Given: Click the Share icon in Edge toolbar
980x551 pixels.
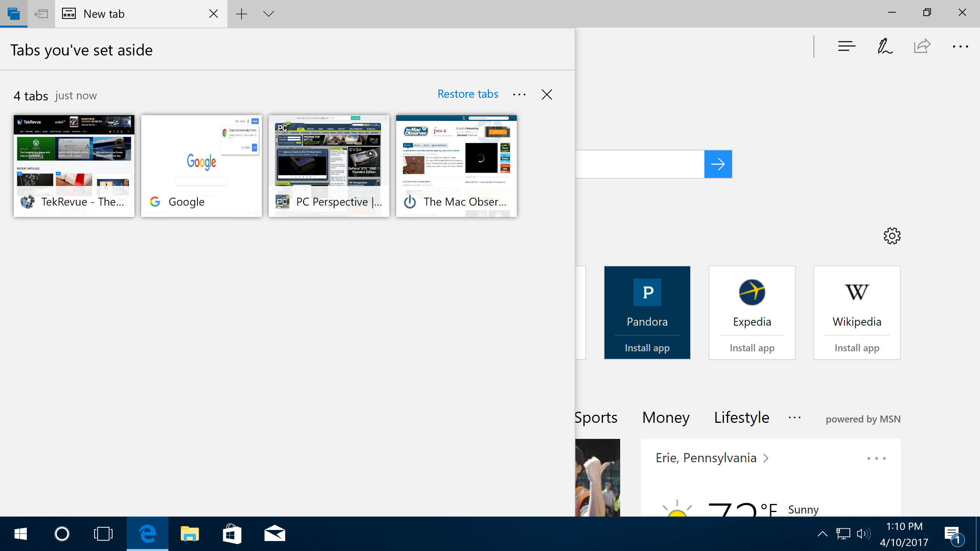Looking at the screenshot, I should point(922,46).
